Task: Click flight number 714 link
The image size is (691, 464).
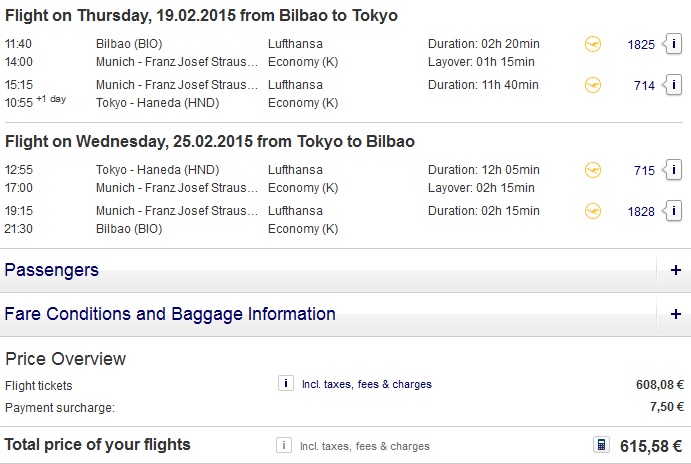Action: pyautogui.click(x=645, y=86)
